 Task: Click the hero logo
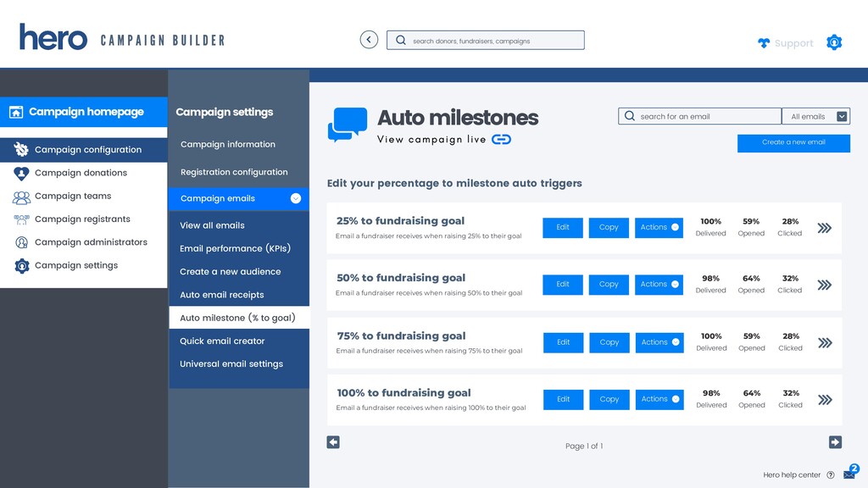point(53,37)
